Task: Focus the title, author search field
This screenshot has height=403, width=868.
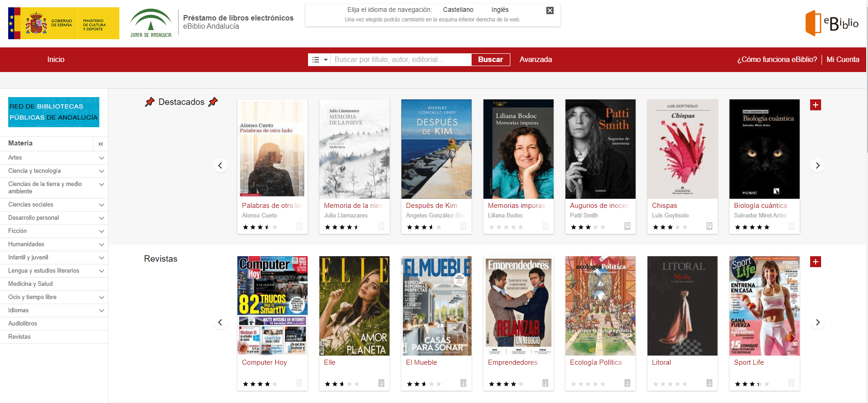Action: click(x=401, y=60)
